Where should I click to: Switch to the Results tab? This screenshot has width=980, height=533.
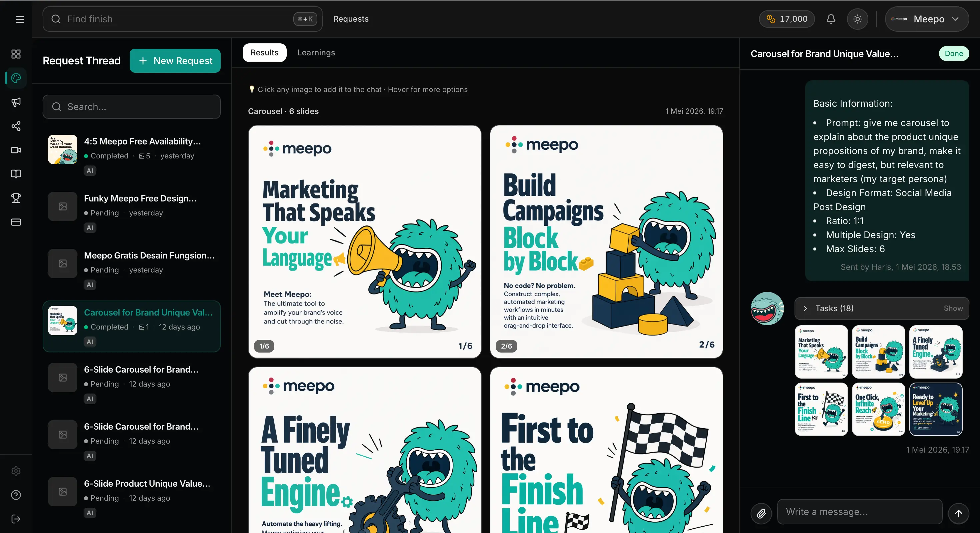pos(264,53)
